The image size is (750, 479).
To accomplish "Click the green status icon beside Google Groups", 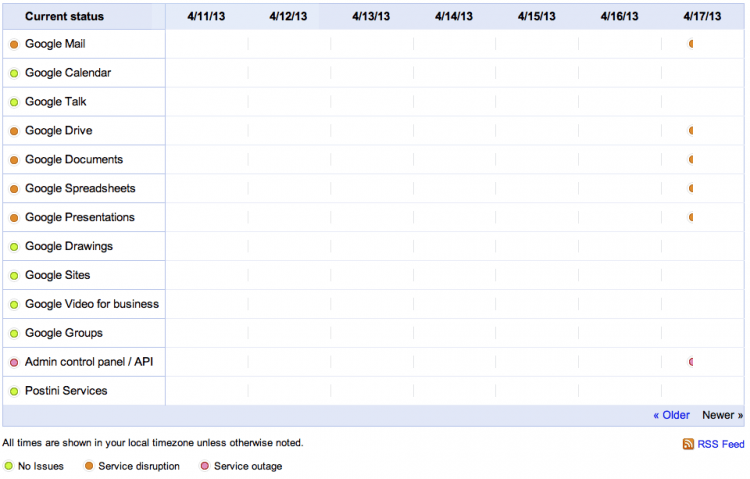I will [14, 334].
